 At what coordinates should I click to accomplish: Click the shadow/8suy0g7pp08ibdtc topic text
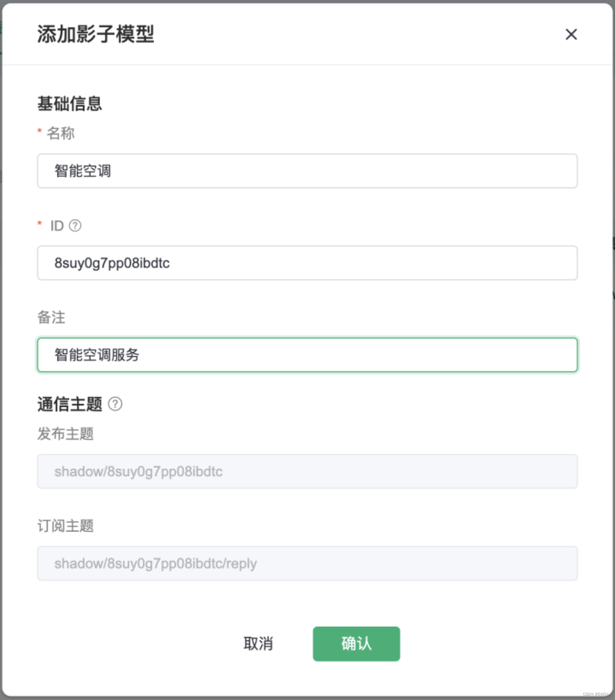138,471
